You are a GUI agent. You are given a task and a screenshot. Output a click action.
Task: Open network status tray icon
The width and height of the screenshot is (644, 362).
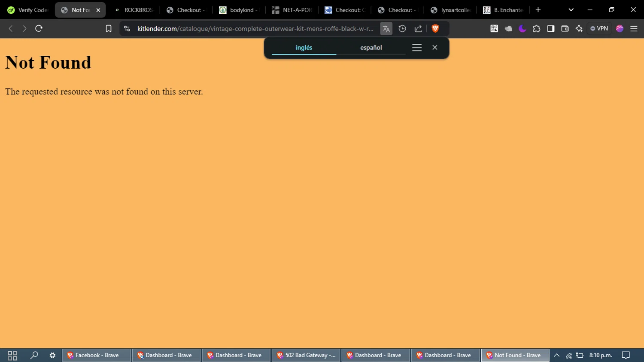pyautogui.click(x=568, y=355)
